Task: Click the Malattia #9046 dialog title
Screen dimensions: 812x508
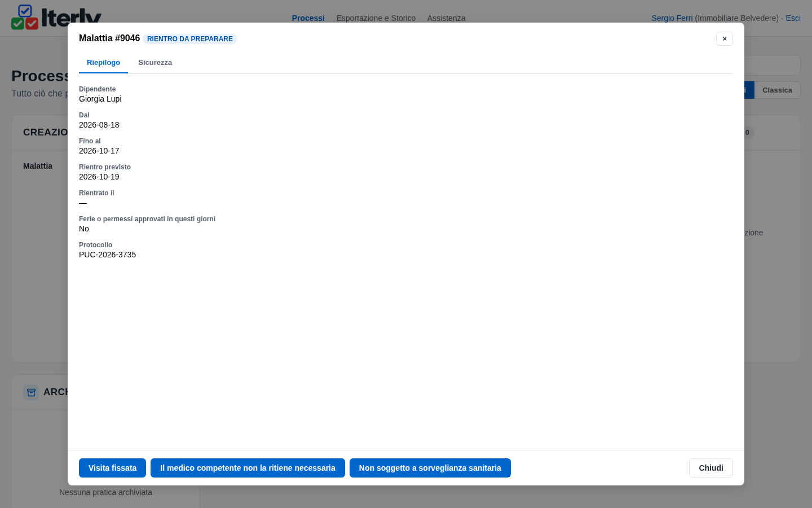Action: pyautogui.click(x=109, y=38)
